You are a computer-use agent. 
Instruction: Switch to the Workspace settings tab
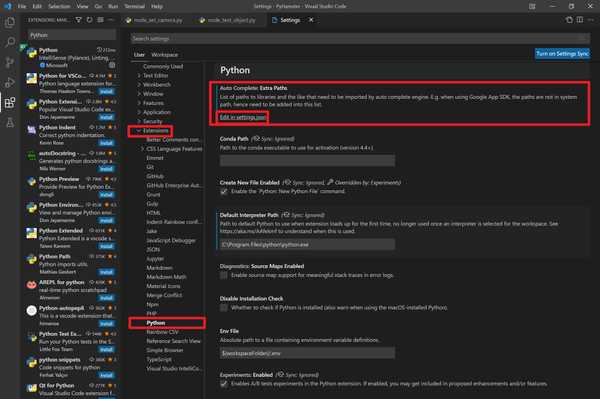pyautogui.click(x=165, y=55)
